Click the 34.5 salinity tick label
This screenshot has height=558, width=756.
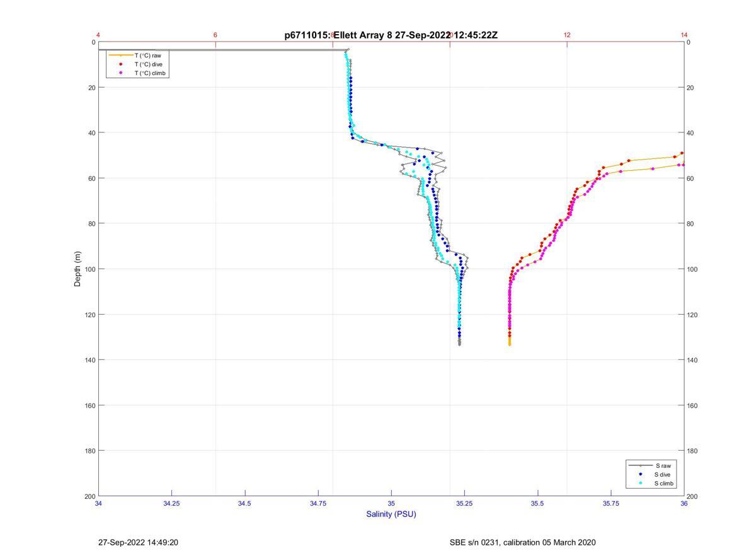pos(245,503)
